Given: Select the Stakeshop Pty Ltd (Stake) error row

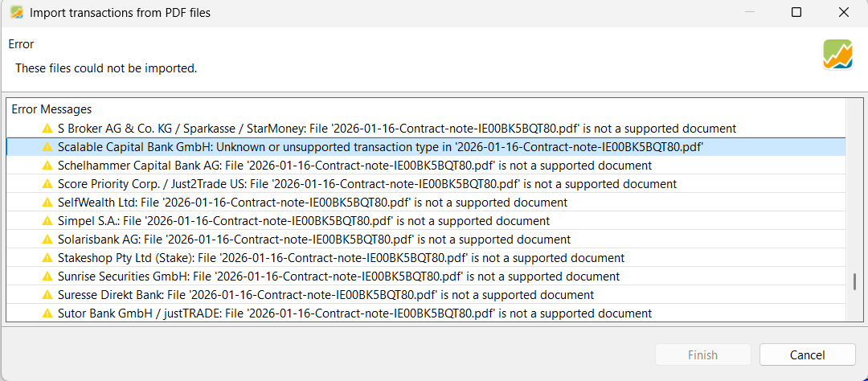Looking at the screenshot, I should point(341,258).
